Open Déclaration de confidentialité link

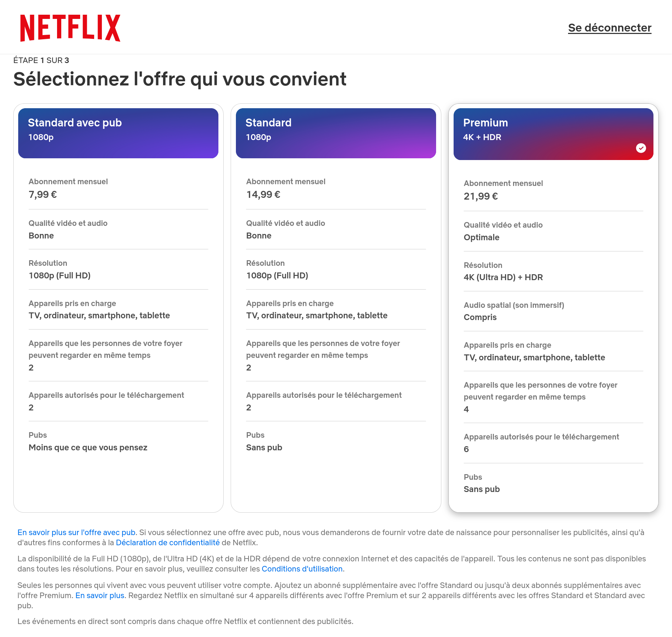click(168, 542)
